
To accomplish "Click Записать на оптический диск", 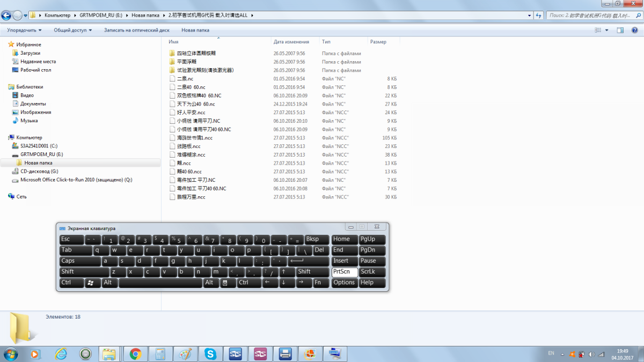I will (x=137, y=31).
